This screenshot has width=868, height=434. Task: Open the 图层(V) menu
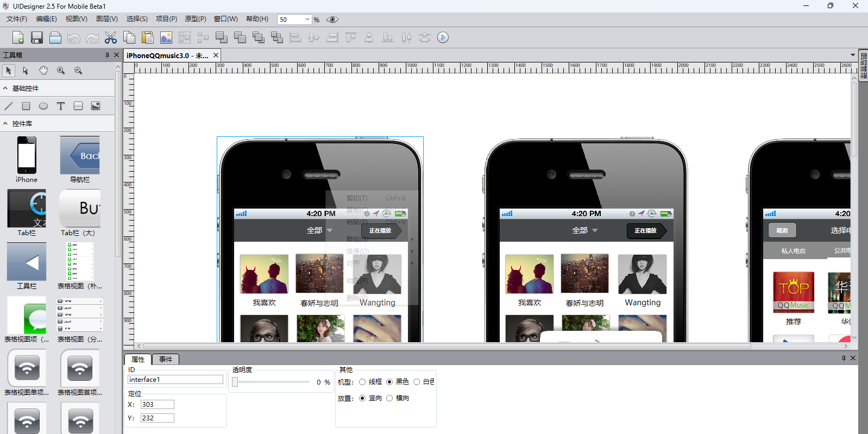[x=107, y=19]
